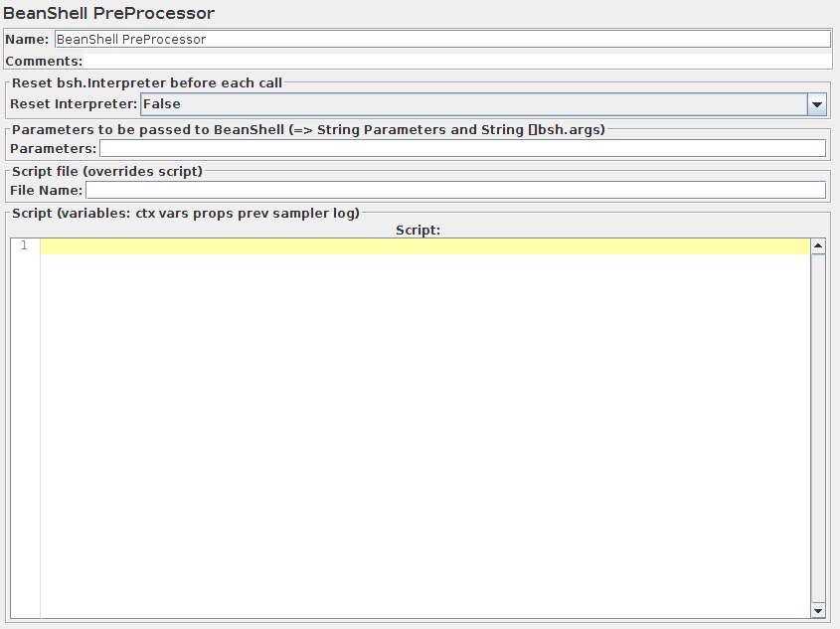Viewport: 840px width, 629px height.
Task: Select the highlighted first script line
Action: [x=418, y=244]
